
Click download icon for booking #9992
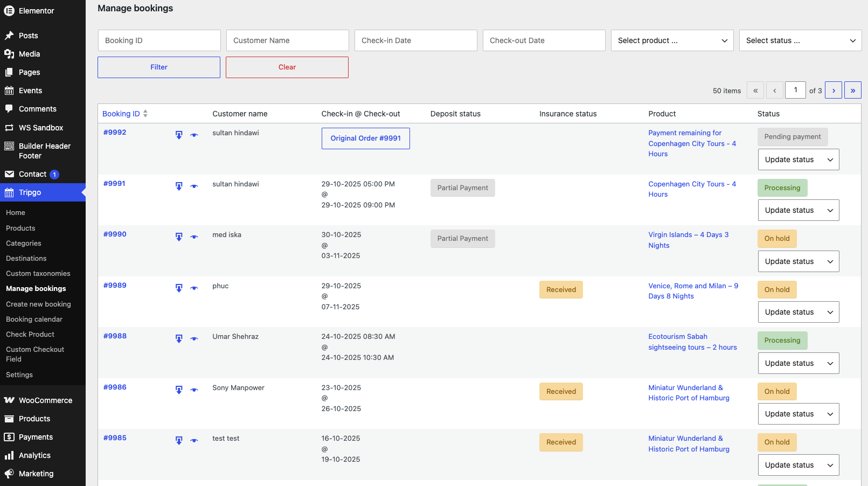pos(179,135)
